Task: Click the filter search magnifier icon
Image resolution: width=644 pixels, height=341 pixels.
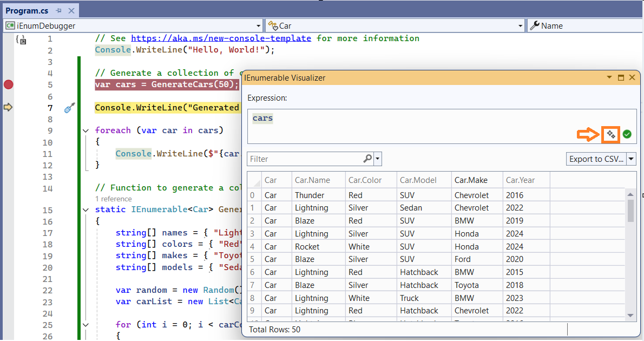Action: pyautogui.click(x=367, y=159)
